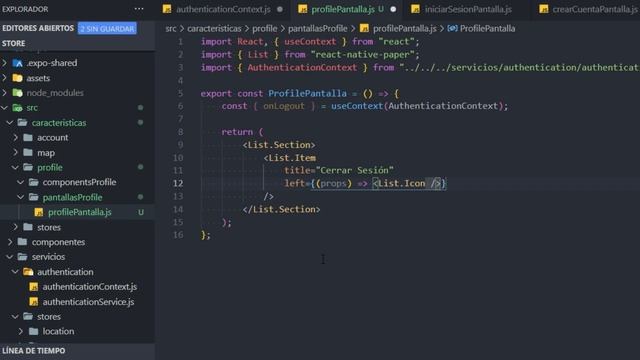The width and height of the screenshot is (640, 360).
Task: Collapse the authentication folder chevron
Action: (16, 272)
